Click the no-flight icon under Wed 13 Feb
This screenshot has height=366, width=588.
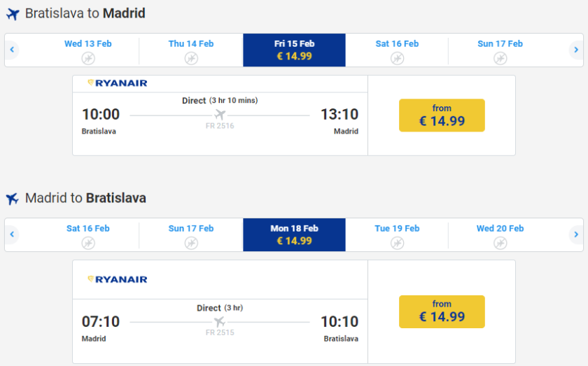[x=88, y=58]
